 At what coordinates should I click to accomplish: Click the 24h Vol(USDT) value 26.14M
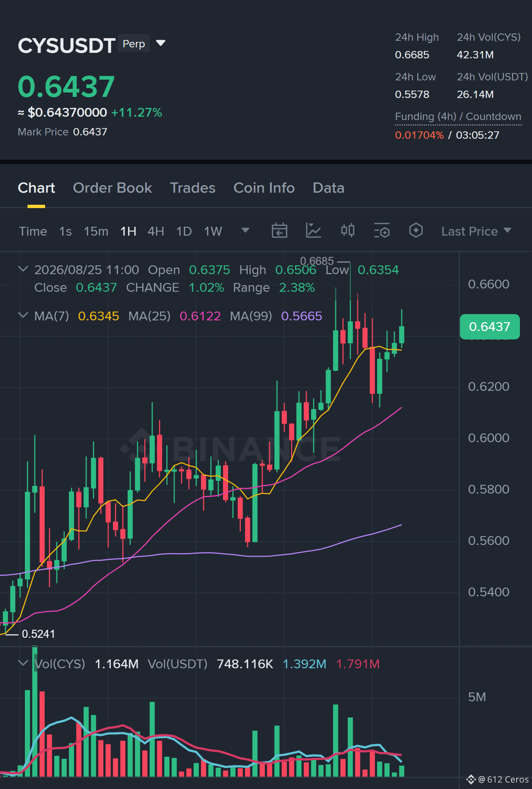475,94
